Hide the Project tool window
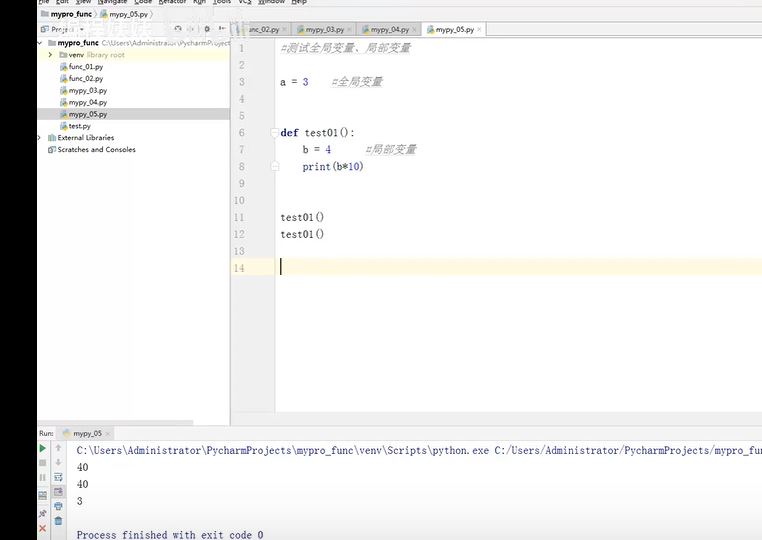762x540 pixels. coord(222,29)
